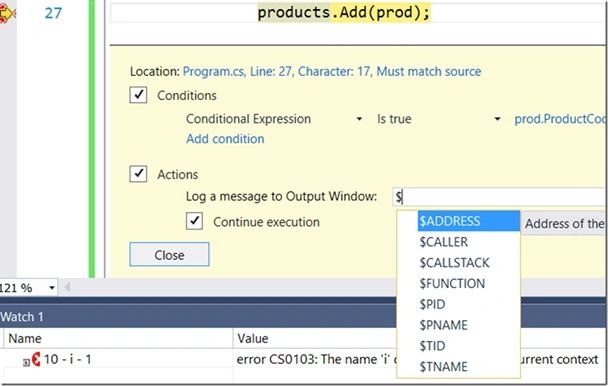Click the Watch 1 panel title
The image size is (608, 386).
[22, 317]
